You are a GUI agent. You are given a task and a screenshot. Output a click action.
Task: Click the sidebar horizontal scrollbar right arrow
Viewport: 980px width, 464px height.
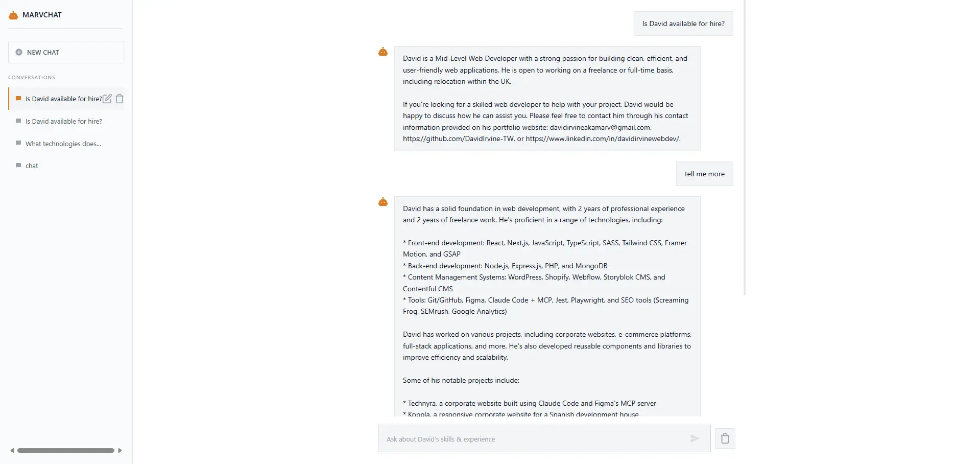click(120, 450)
